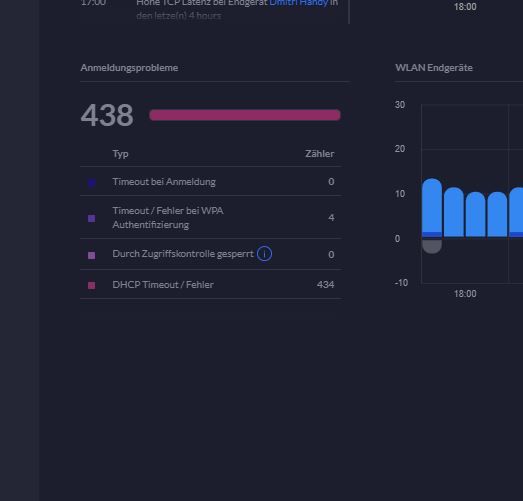Click the purple WPA Authentifizierung color square
This screenshot has width=523, height=501.
91,218
